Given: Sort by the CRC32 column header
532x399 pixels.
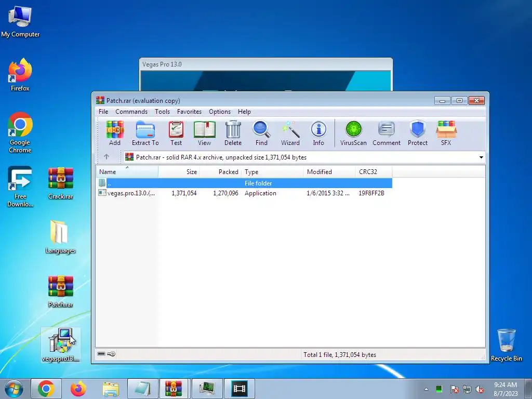Looking at the screenshot, I should point(374,171).
